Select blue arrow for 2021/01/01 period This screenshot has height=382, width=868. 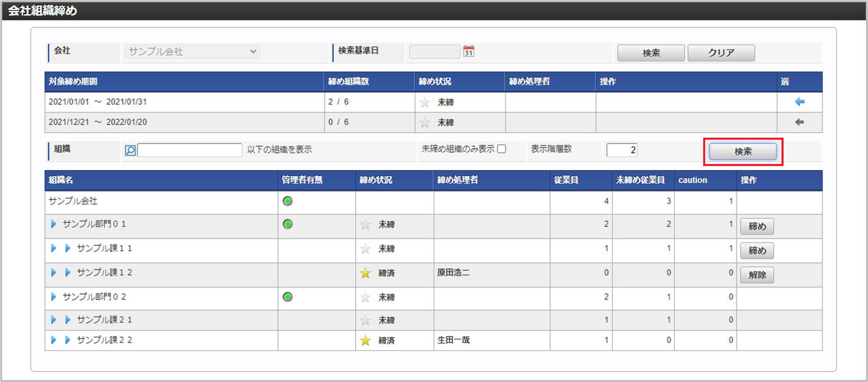pyautogui.click(x=800, y=102)
